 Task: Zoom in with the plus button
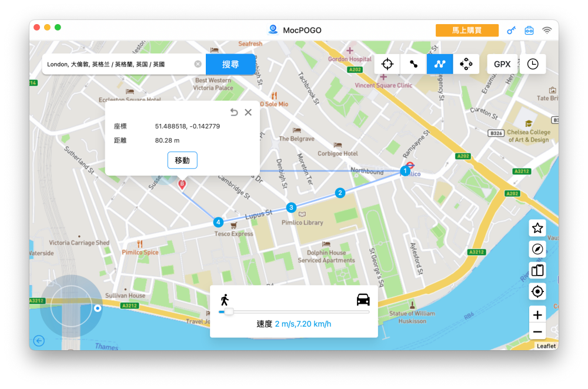(537, 315)
